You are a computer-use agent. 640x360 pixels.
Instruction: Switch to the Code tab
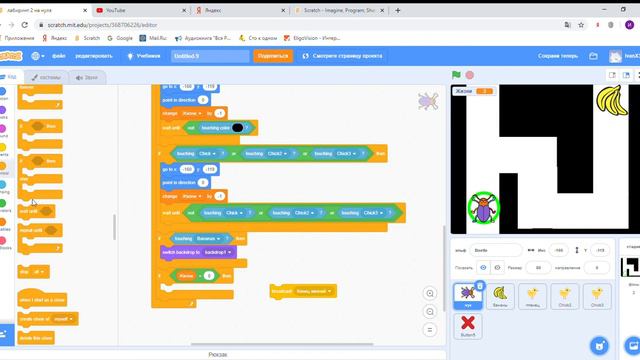8,77
